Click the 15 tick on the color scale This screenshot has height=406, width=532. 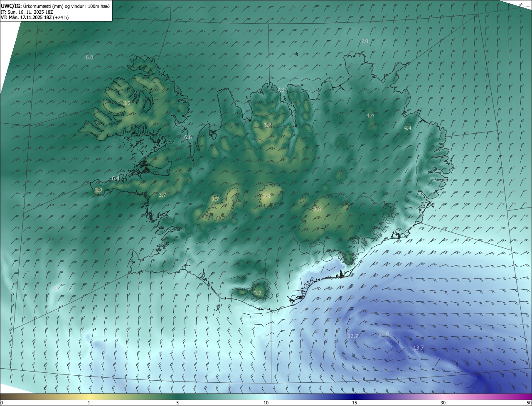click(355, 403)
